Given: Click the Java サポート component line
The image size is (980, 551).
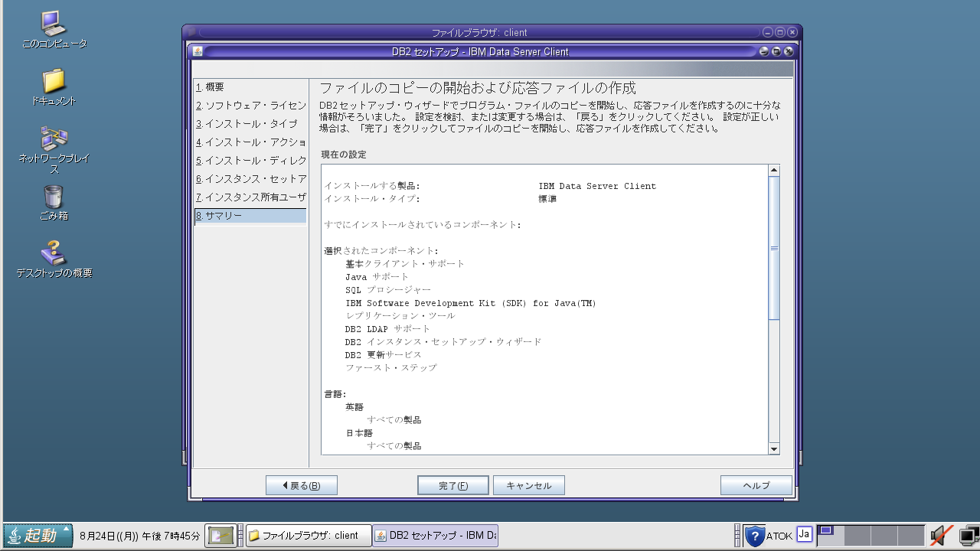Looking at the screenshot, I should pos(377,276).
